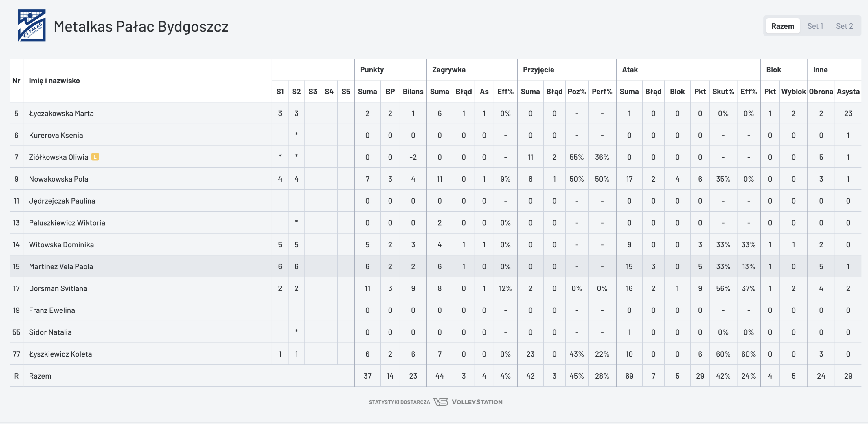
Task: Click the Wyblok column header
Action: point(793,92)
